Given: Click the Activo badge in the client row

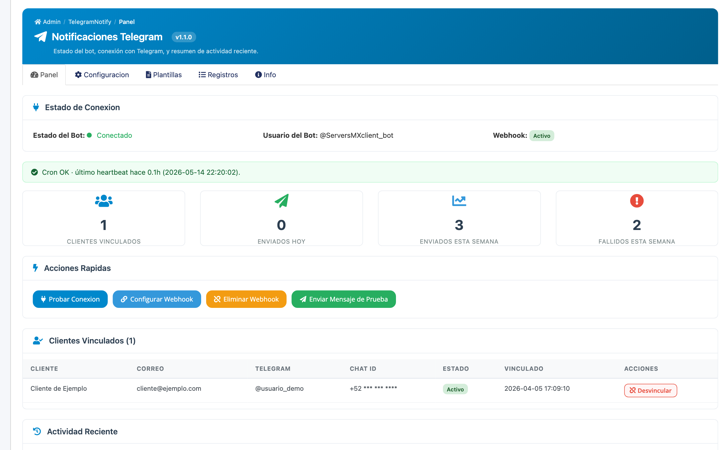Looking at the screenshot, I should click(455, 389).
